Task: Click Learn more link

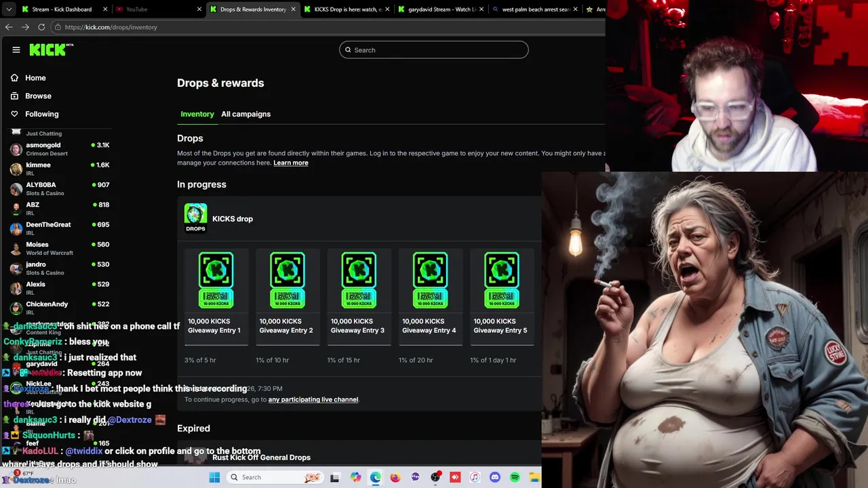Action: [x=291, y=163]
